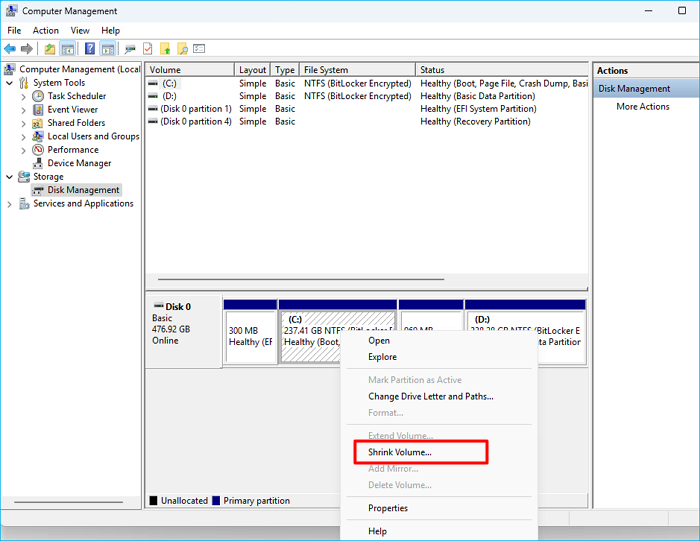
Task: Expand the Services and Applications node
Action: point(10,204)
